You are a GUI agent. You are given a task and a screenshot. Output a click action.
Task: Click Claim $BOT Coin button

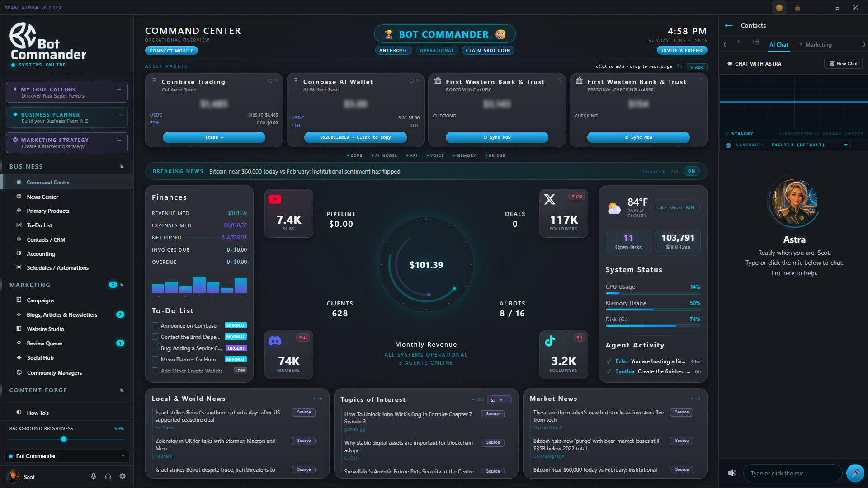(x=488, y=50)
